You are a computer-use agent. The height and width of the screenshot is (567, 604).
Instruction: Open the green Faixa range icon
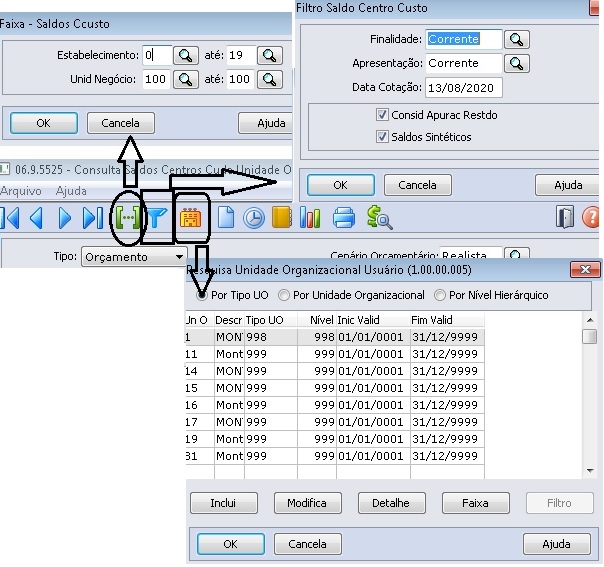(x=128, y=218)
